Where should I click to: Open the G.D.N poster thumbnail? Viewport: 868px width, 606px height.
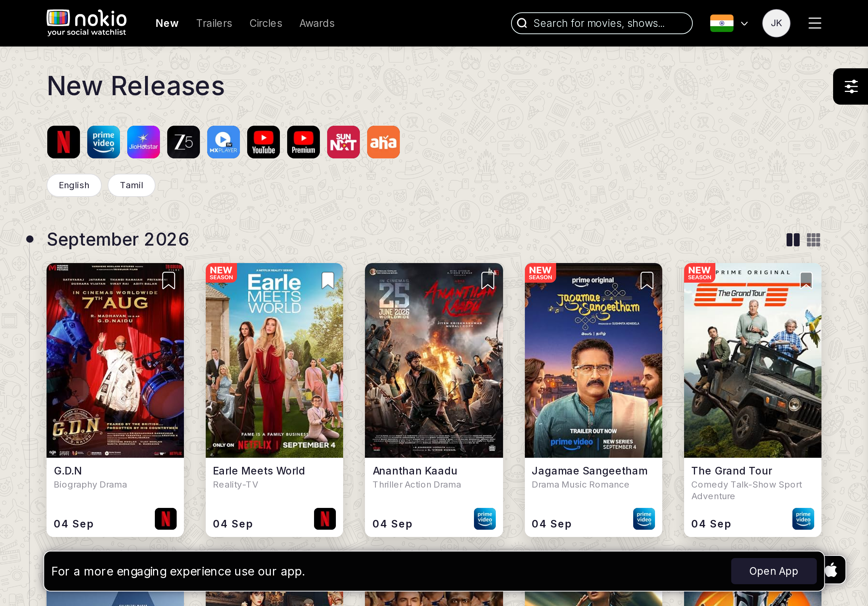(x=115, y=360)
